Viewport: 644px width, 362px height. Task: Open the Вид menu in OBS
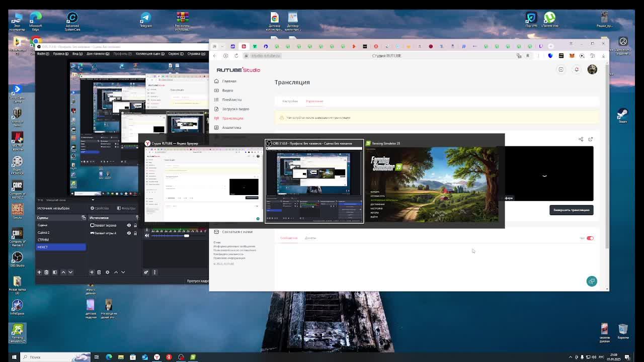[77, 54]
